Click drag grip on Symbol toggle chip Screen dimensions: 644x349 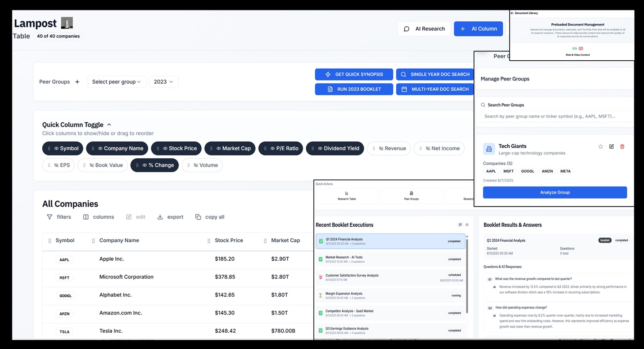point(49,148)
